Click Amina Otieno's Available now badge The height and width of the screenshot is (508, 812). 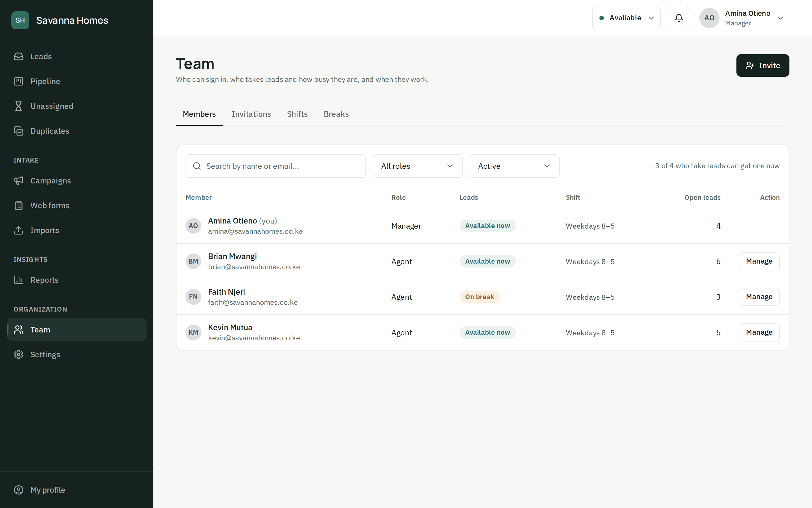click(487, 226)
